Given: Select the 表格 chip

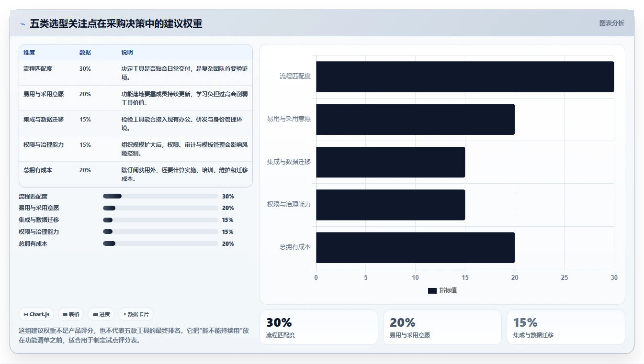Looking at the screenshot, I should tap(71, 314).
